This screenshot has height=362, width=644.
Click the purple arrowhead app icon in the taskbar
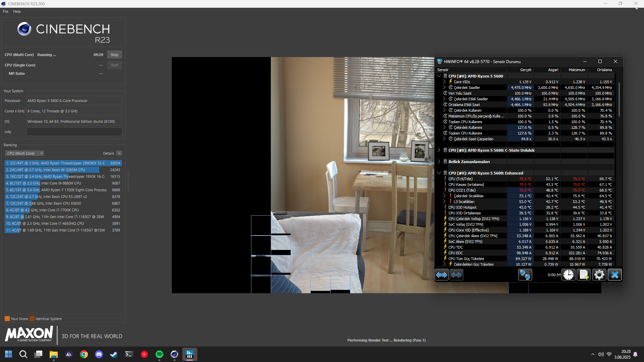(x=69, y=354)
